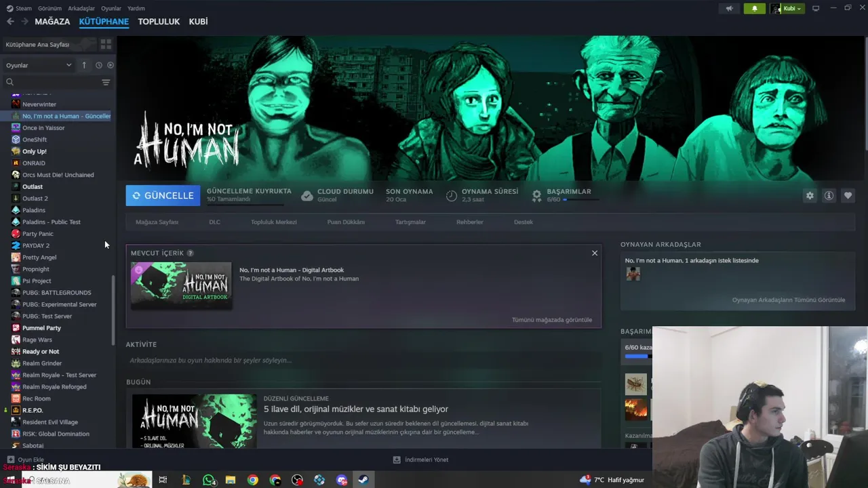Open help question mark next to Mevcut İçerik

[x=191, y=253]
